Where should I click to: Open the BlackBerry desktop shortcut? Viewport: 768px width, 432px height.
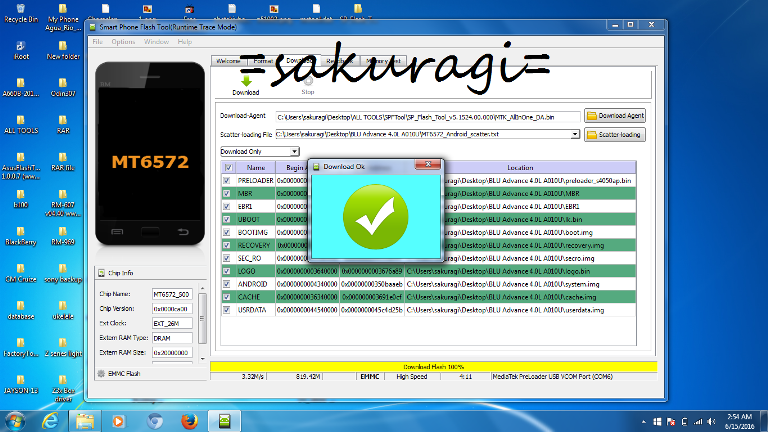(x=20, y=231)
